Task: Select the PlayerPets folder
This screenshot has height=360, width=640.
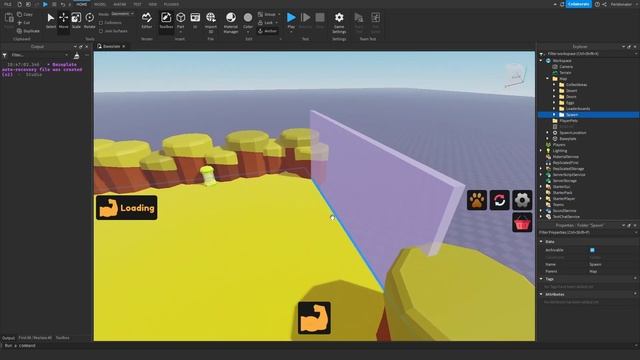Action: tap(568, 121)
